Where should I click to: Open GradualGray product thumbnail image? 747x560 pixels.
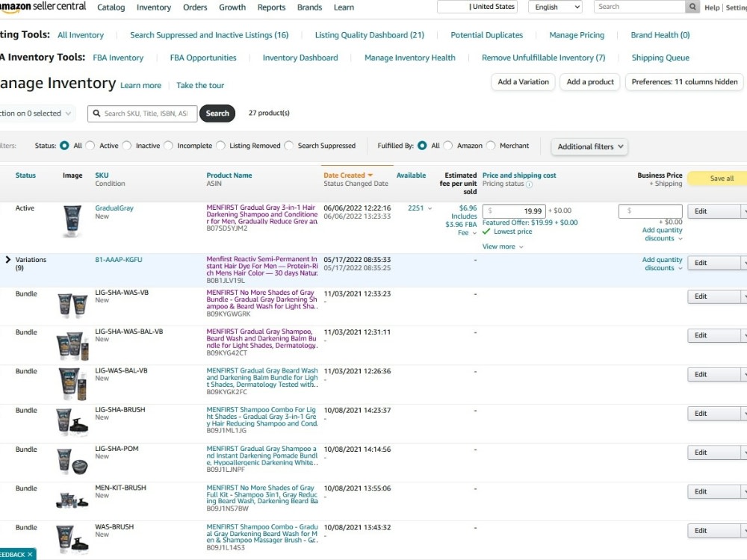click(x=72, y=220)
